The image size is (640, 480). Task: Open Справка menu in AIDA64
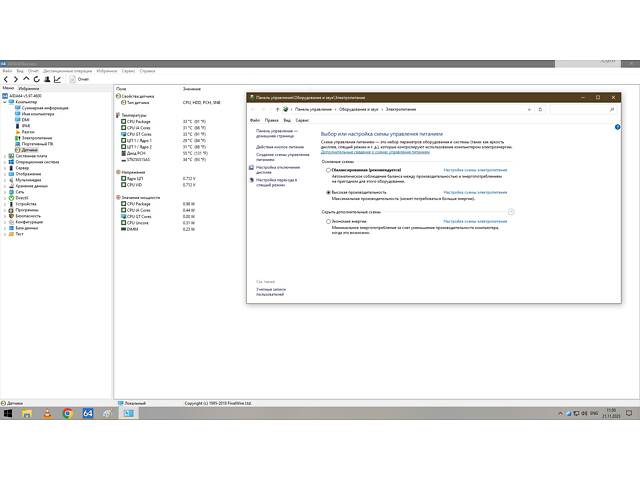[x=147, y=71]
